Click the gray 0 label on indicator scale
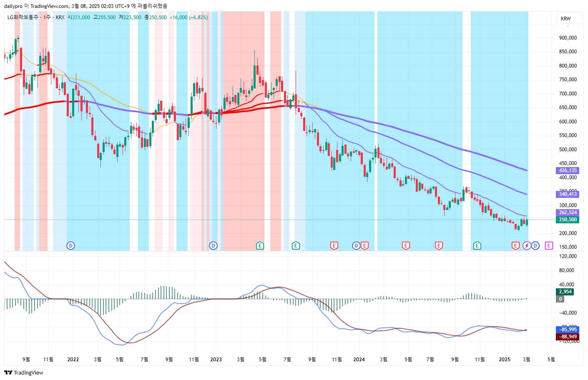The image size is (588, 380). tap(560, 299)
